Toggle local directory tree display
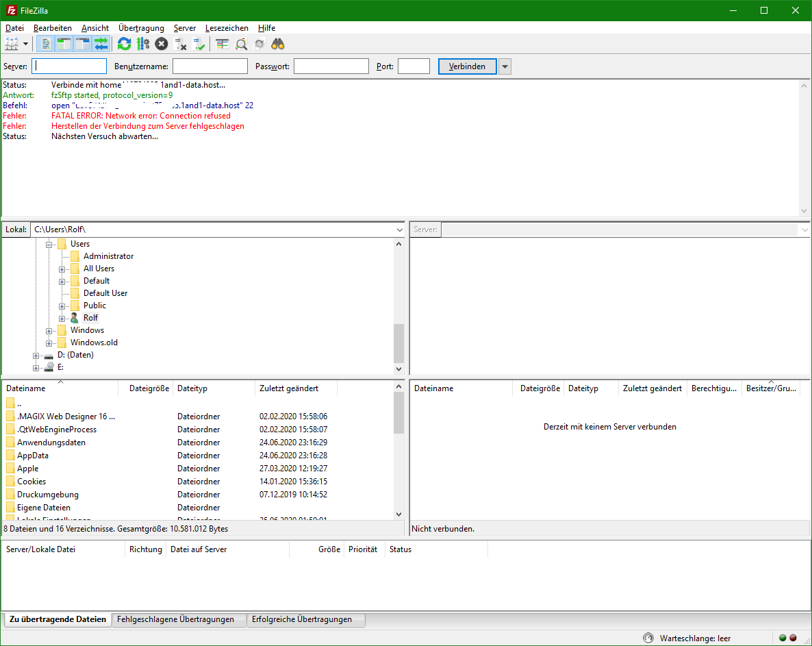 (x=64, y=44)
